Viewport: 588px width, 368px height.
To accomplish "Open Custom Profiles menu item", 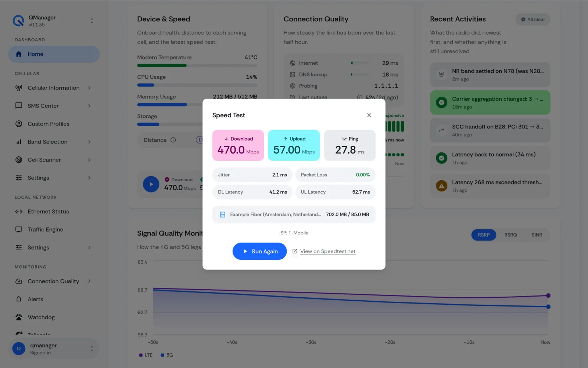I will coord(54,124).
